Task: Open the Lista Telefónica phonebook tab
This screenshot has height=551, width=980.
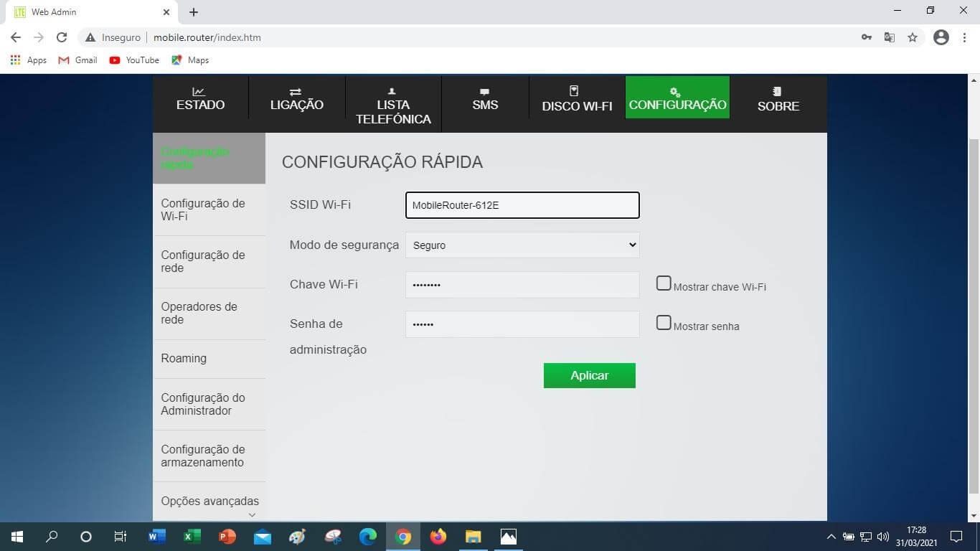Action: point(392,105)
